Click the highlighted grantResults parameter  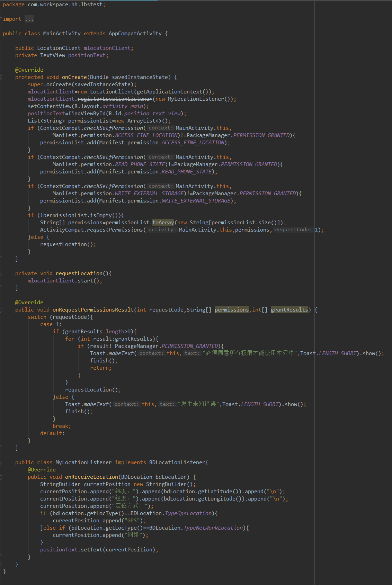point(289,310)
